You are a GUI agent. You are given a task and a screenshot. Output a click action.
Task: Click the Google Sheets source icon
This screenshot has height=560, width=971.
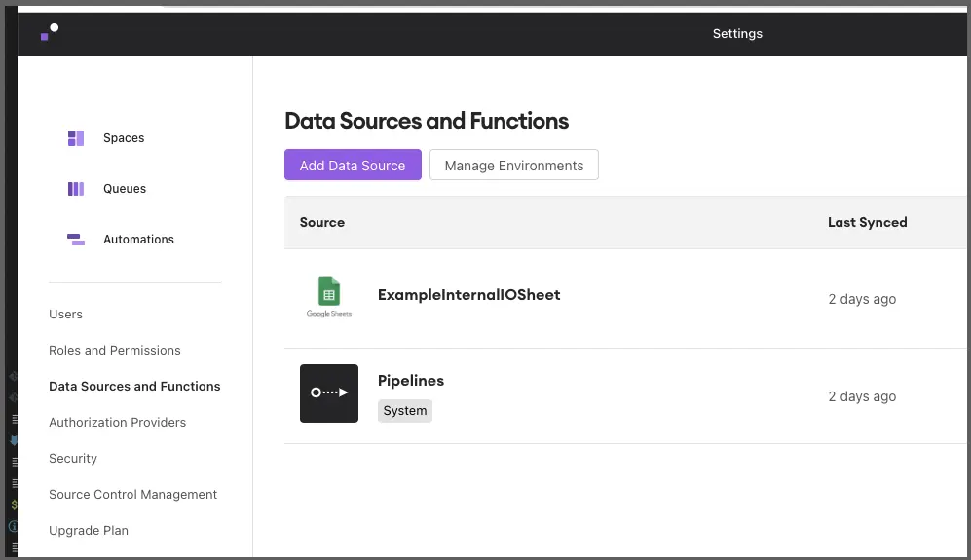point(329,297)
